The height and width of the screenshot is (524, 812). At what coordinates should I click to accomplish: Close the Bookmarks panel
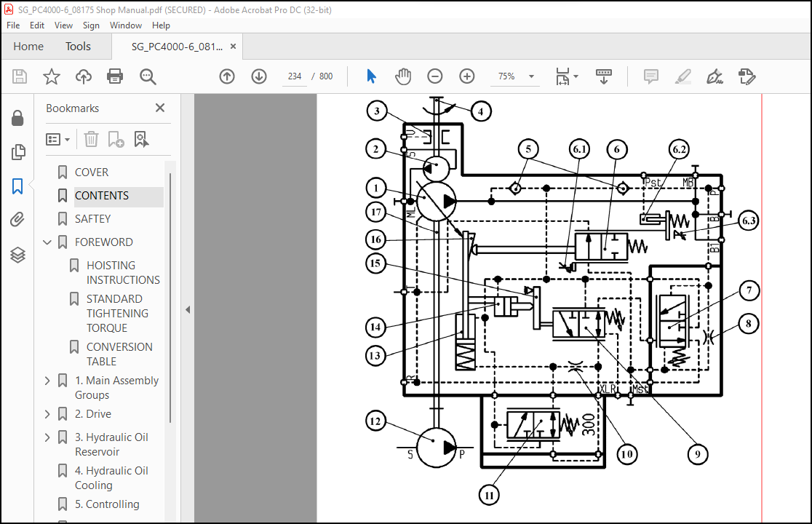pos(160,108)
